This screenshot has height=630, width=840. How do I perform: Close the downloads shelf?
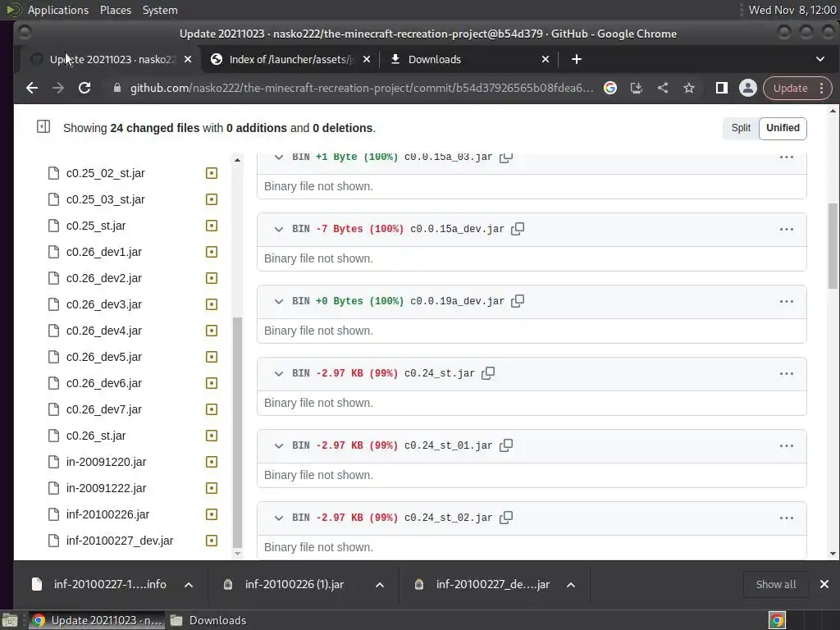(x=824, y=584)
